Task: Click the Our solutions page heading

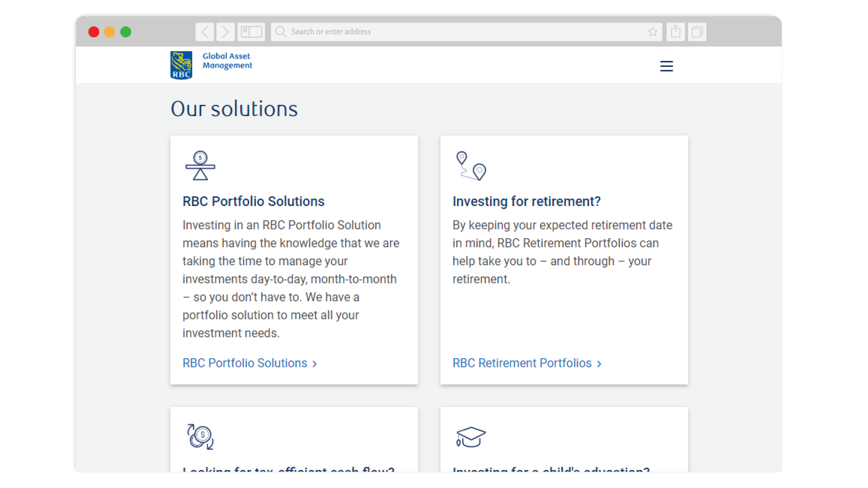Action: [234, 109]
